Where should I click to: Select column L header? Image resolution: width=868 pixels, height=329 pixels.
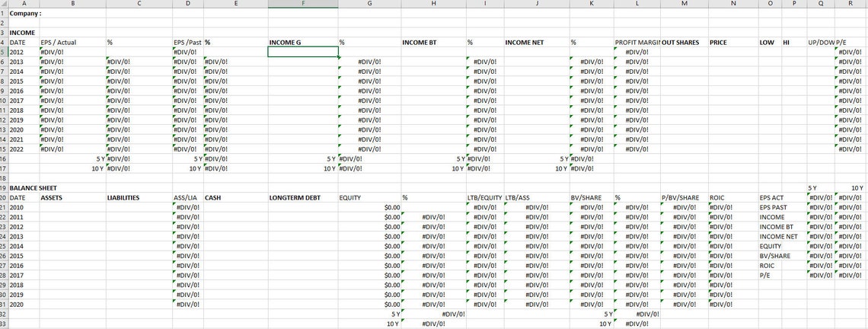[x=637, y=4]
